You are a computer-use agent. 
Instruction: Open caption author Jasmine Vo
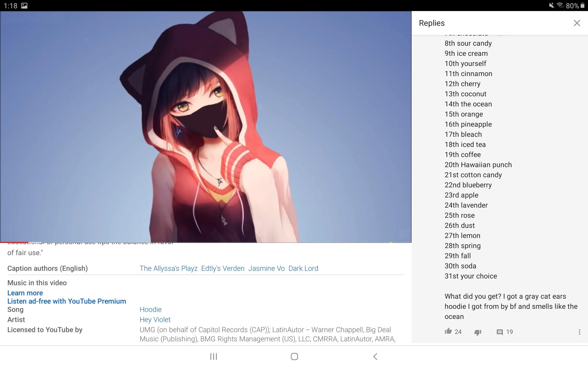(x=266, y=268)
